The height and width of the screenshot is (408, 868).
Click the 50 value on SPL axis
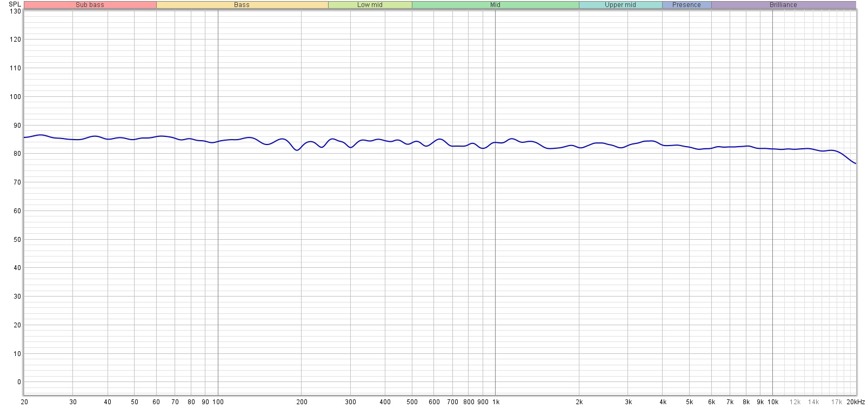pyautogui.click(x=17, y=240)
